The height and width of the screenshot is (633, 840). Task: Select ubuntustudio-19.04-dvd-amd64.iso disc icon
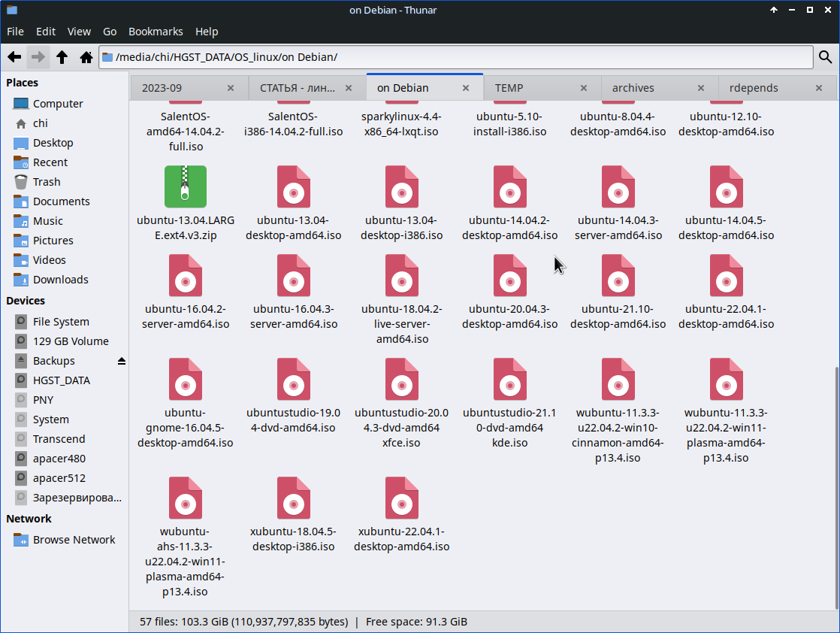(294, 380)
